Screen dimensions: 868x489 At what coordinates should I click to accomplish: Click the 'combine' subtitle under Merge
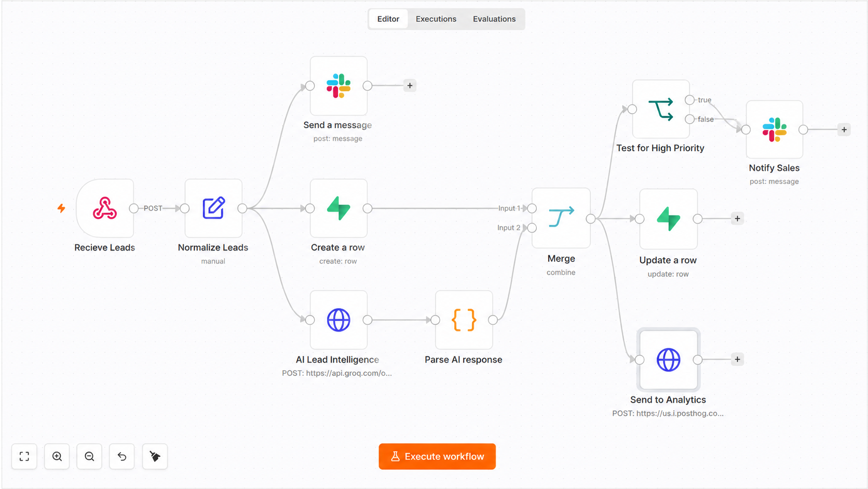[561, 272]
